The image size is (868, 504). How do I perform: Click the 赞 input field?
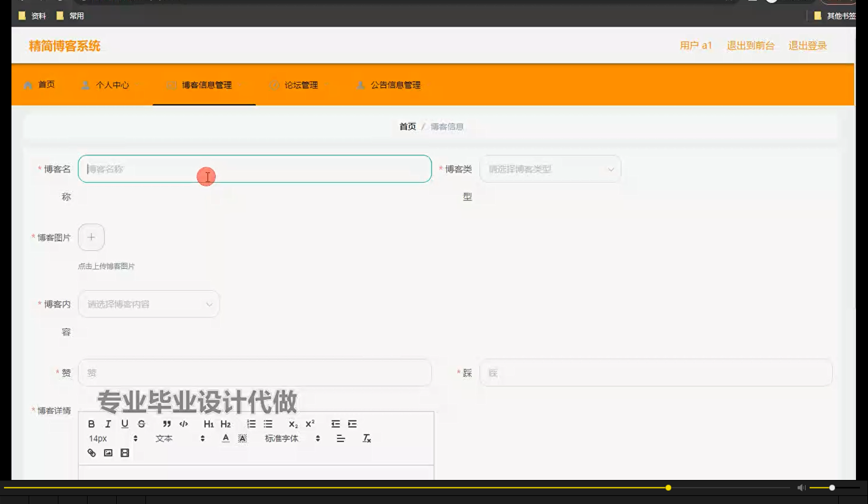(255, 373)
